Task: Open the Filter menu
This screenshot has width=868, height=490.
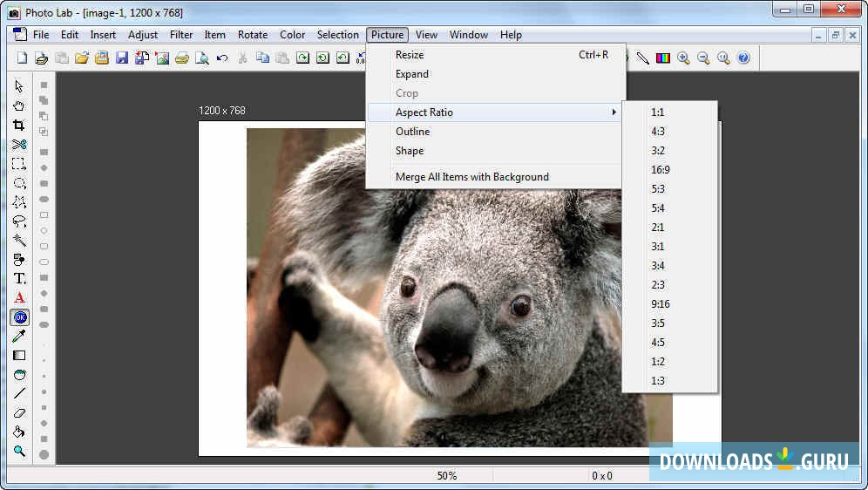Action: pyautogui.click(x=181, y=35)
